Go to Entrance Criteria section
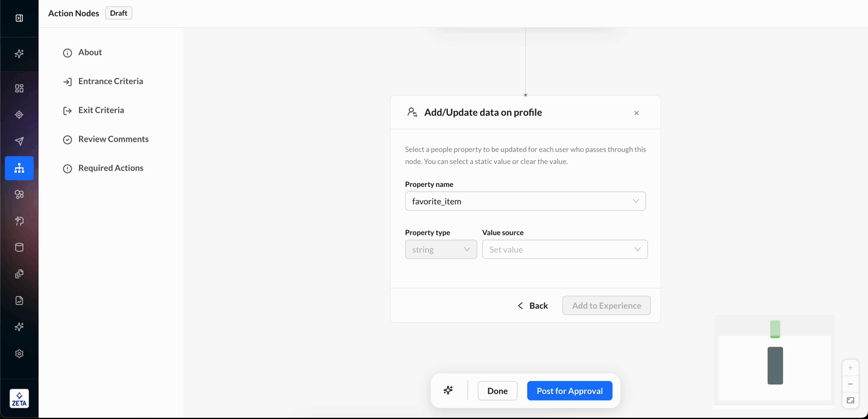868x419 pixels. click(110, 81)
